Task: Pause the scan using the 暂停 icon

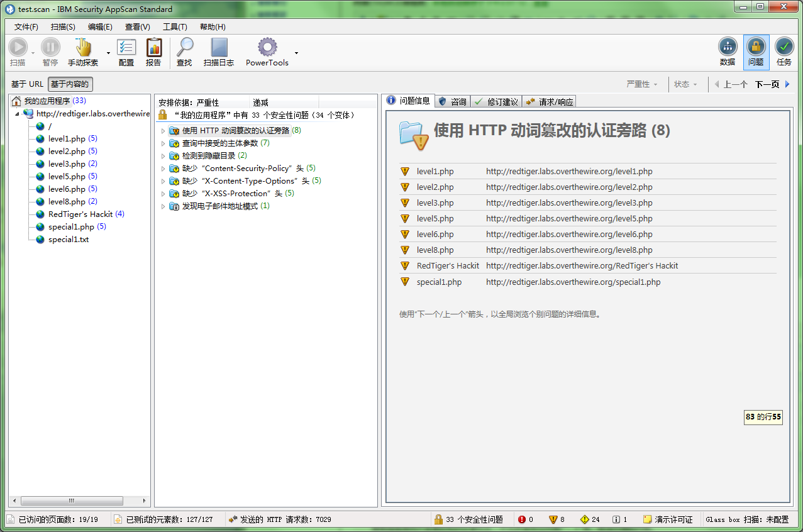Action: coord(50,47)
